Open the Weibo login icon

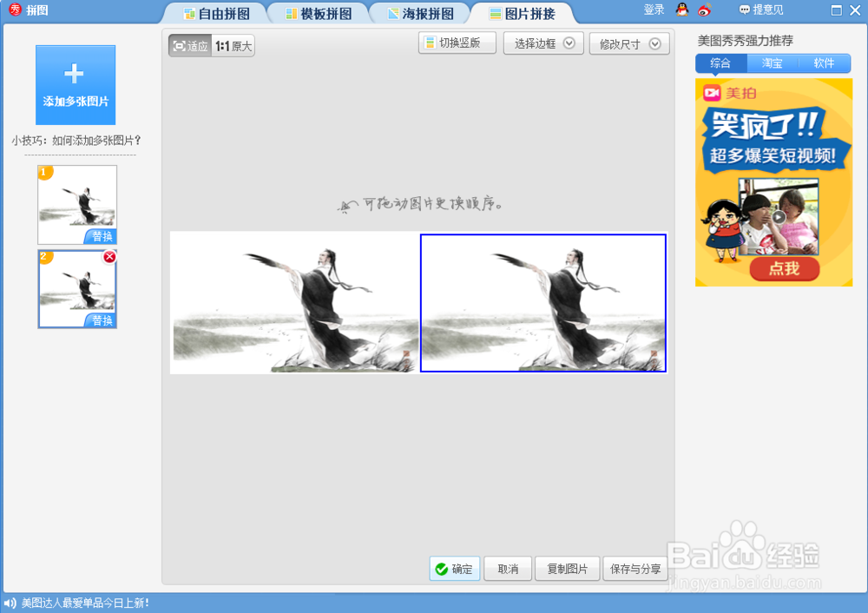[705, 10]
